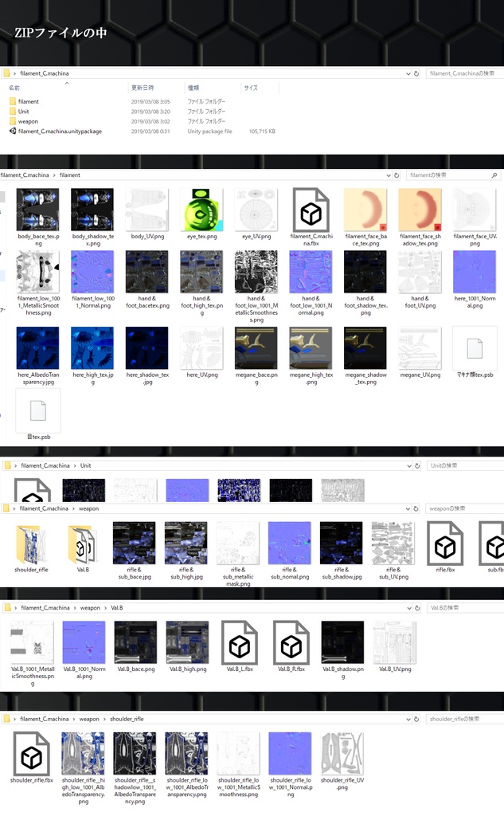Select rifle & sub_bace.jpg file
504x816 pixels.
pos(135,551)
